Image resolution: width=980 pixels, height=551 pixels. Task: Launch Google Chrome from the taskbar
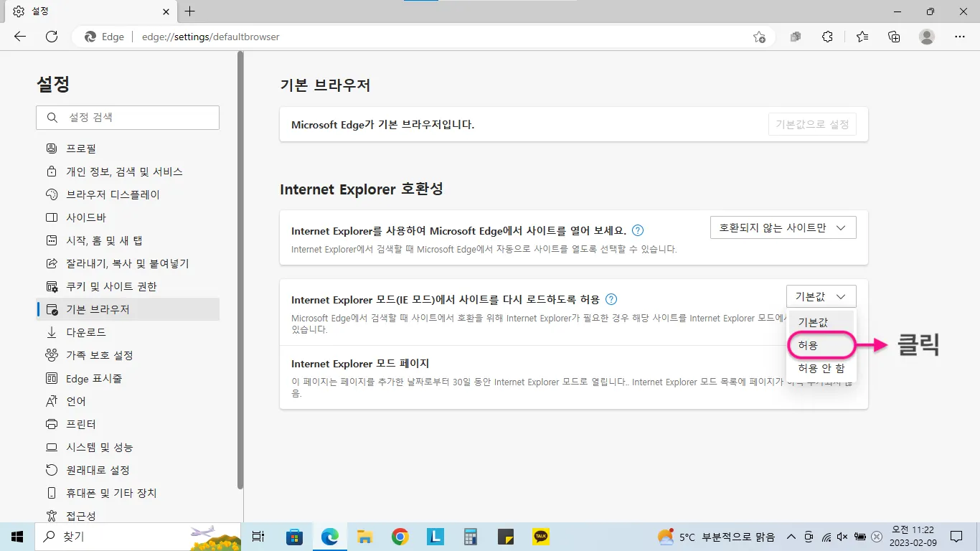(x=400, y=537)
